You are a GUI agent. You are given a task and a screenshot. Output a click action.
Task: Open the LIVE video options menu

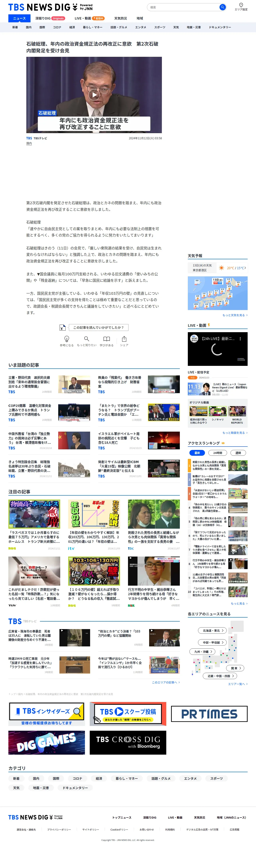[x=240, y=339]
